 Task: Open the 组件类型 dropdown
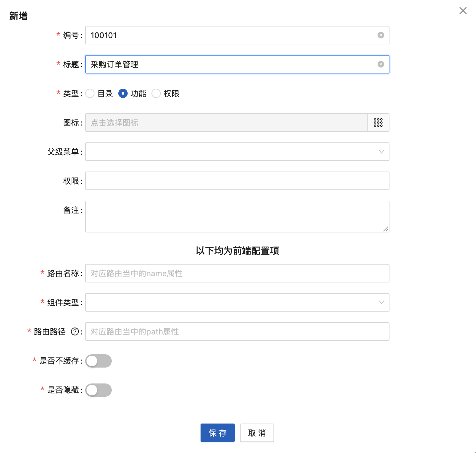pos(237,302)
